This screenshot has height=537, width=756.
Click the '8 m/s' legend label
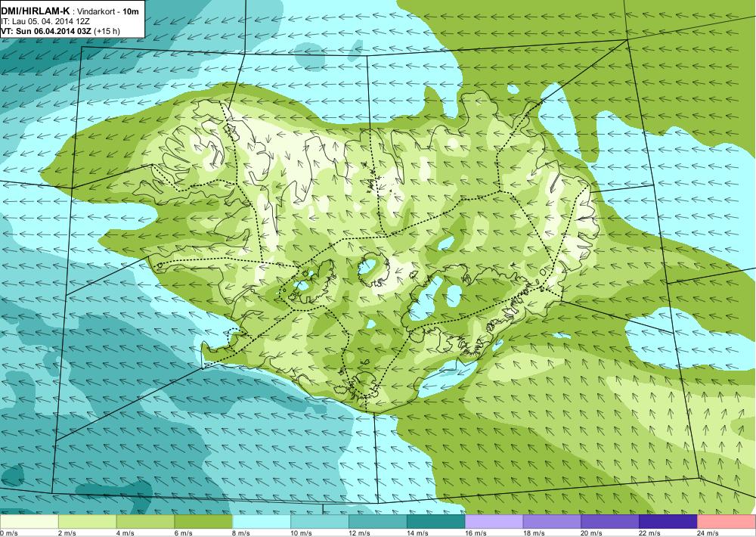click(x=242, y=533)
